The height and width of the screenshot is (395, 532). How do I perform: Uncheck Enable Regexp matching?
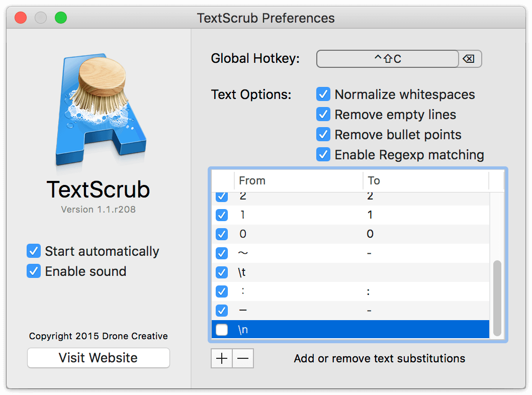point(323,155)
